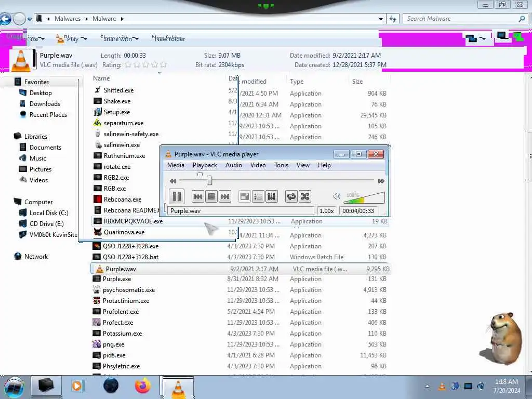Click VLC seek bar position handle

pos(209,180)
